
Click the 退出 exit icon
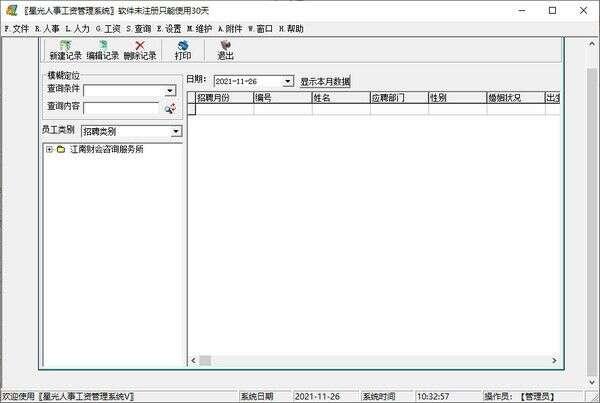pyautogui.click(x=225, y=45)
